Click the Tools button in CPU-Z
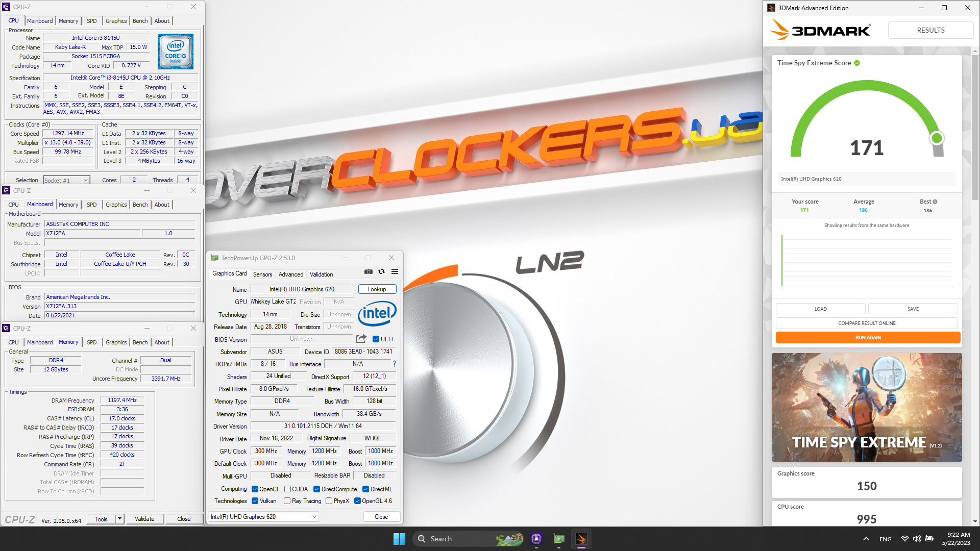This screenshot has height=551, width=980. (x=101, y=519)
